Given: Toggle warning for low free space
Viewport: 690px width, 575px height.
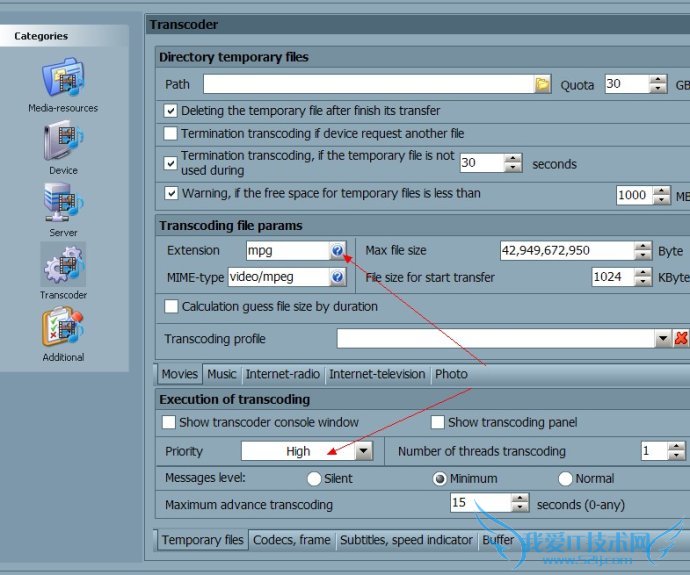Looking at the screenshot, I should (171, 193).
